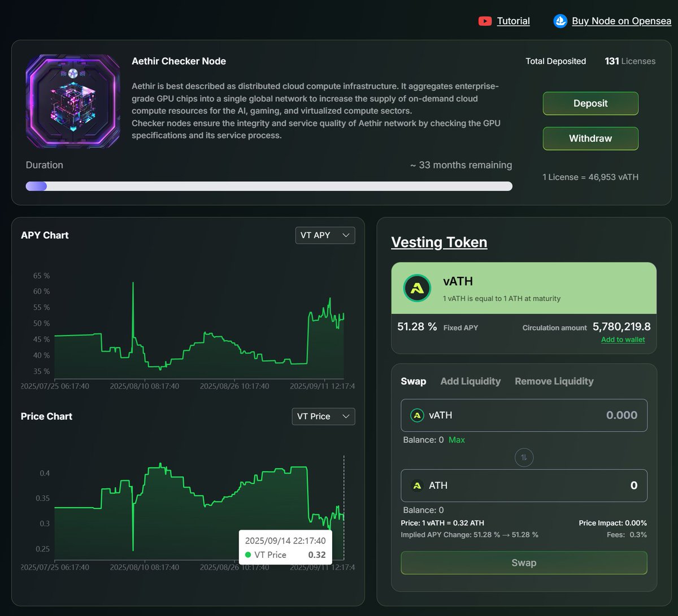Click the vATH icon in swap input
678x616 pixels.
(x=417, y=415)
